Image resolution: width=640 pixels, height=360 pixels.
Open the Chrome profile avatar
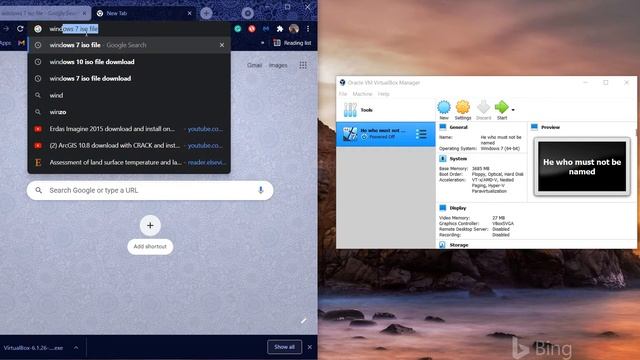[294, 29]
